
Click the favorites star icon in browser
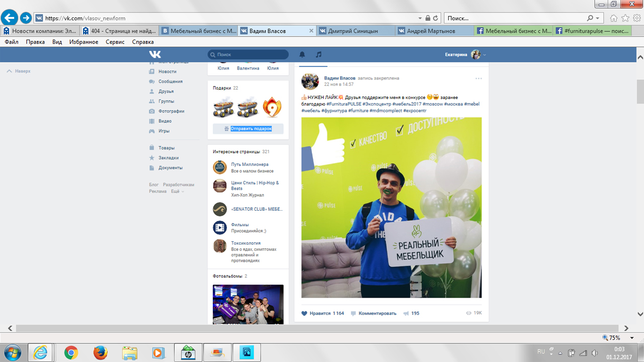pos(625,18)
